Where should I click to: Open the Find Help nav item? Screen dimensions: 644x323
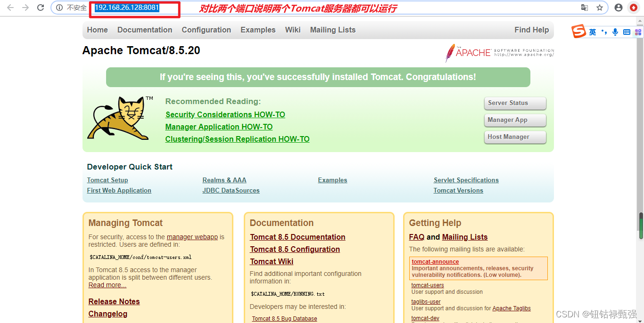(532, 30)
